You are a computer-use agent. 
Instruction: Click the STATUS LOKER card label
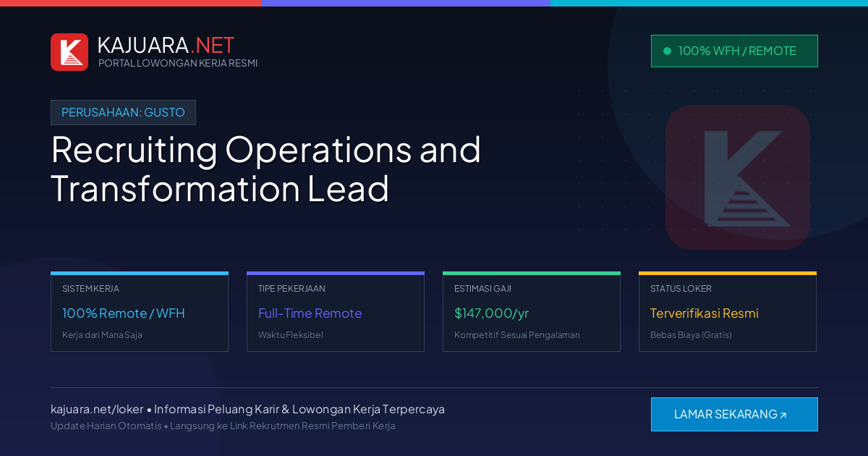(681, 289)
